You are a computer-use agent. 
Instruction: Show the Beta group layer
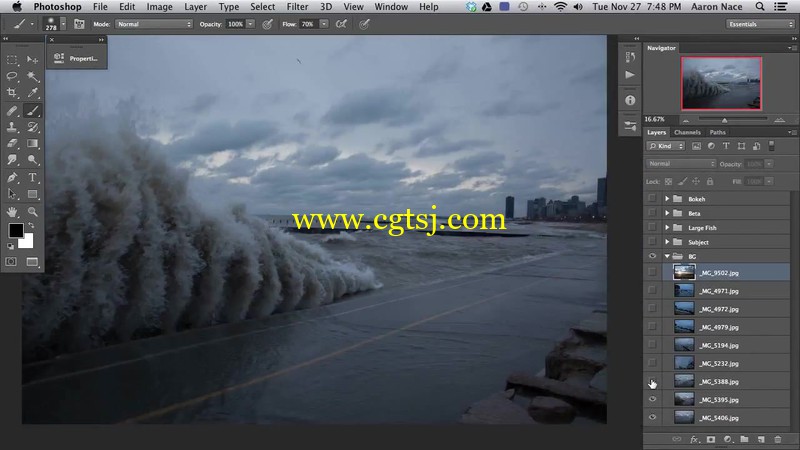652,213
